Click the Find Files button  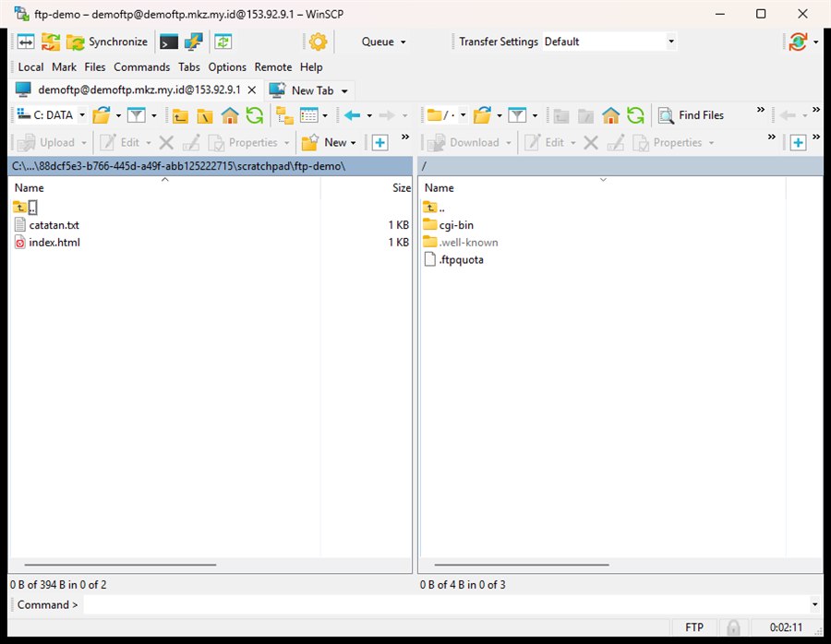(x=691, y=115)
